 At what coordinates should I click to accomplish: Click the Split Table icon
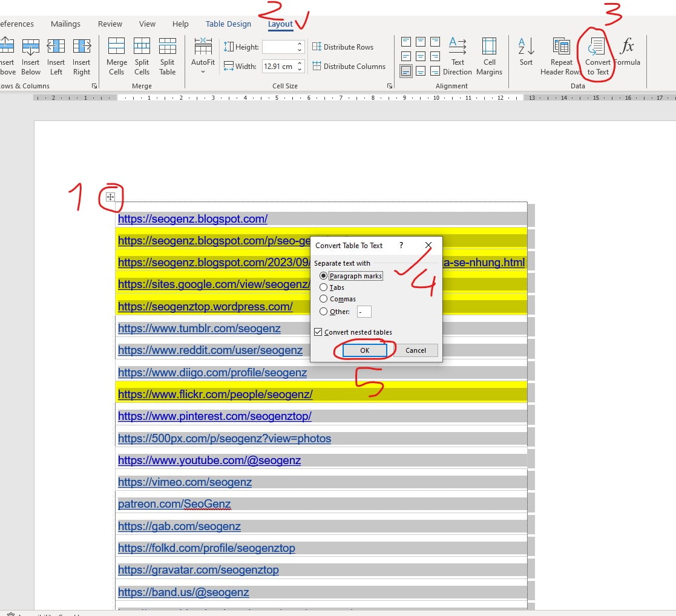tap(167, 56)
